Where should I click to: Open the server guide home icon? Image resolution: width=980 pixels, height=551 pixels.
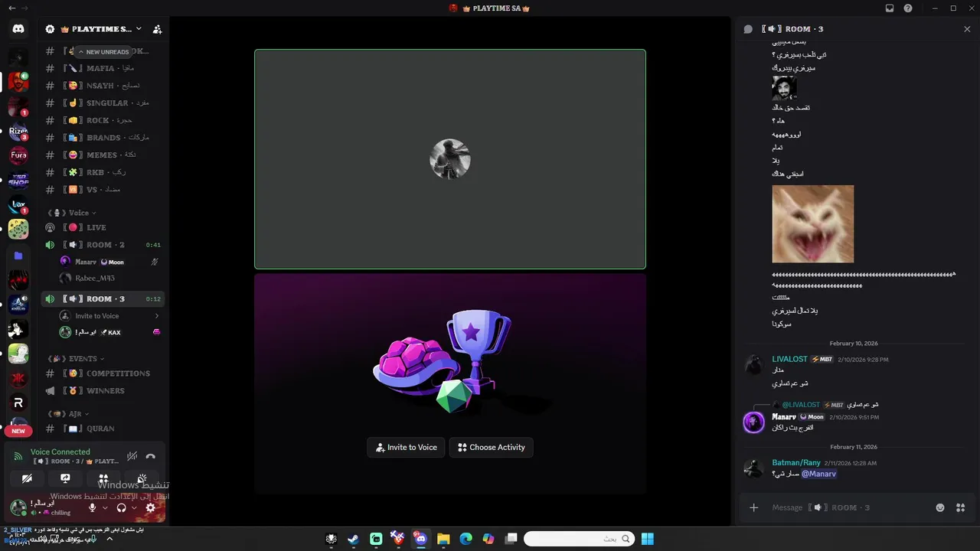click(50, 29)
